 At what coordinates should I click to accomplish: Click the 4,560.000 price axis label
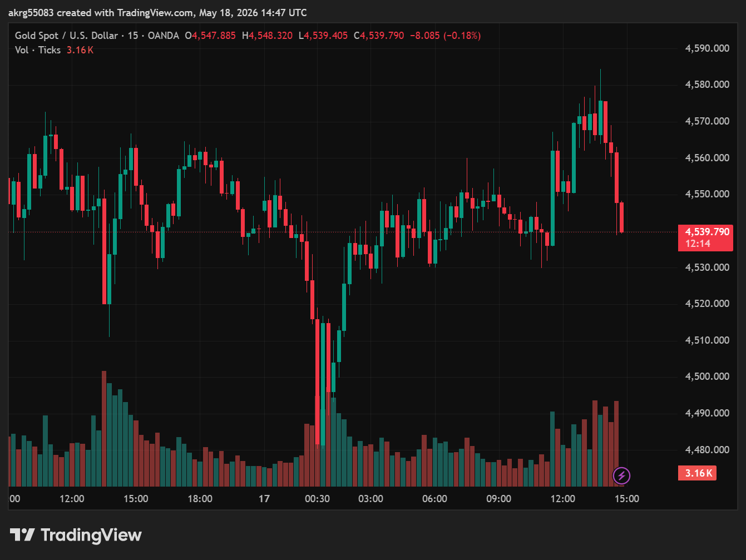click(x=707, y=158)
